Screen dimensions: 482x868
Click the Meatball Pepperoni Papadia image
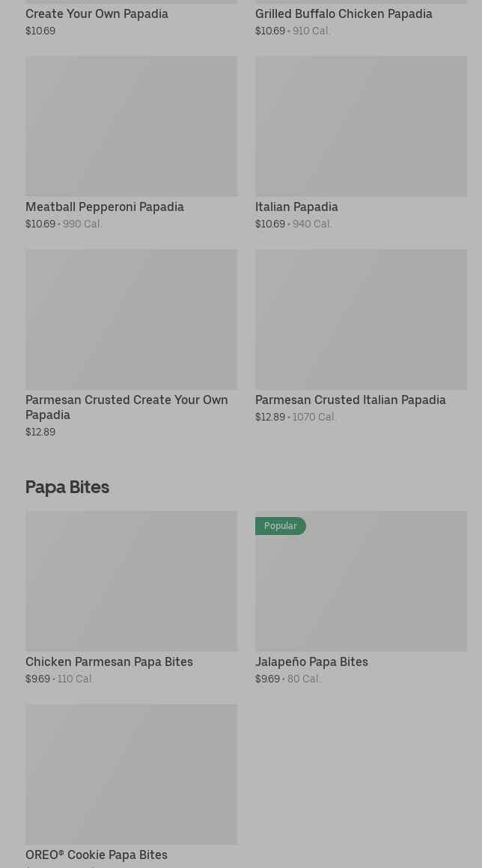pyautogui.click(x=131, y=126)
